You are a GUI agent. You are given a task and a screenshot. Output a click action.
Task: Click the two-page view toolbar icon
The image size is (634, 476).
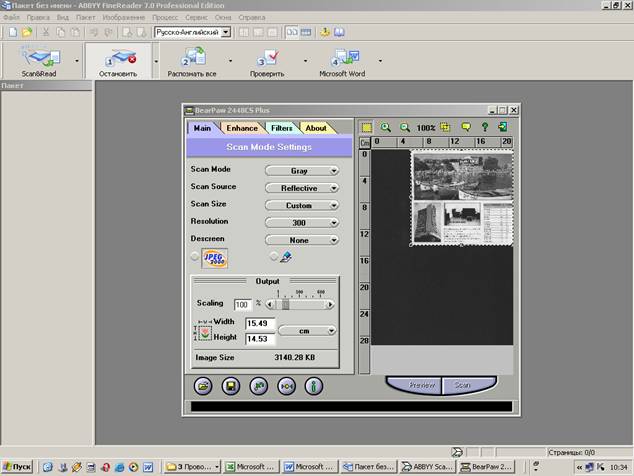[292, 32]
